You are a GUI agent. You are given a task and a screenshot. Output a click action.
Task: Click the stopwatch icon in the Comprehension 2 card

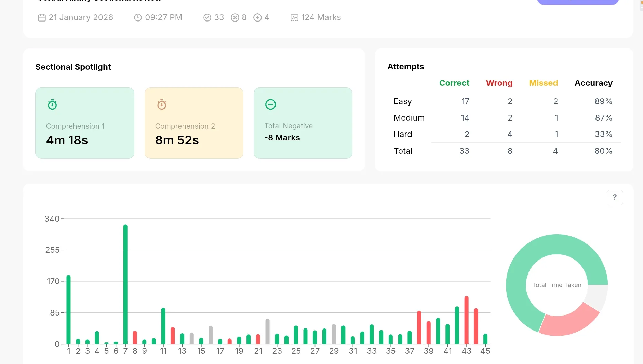point(162,104)
